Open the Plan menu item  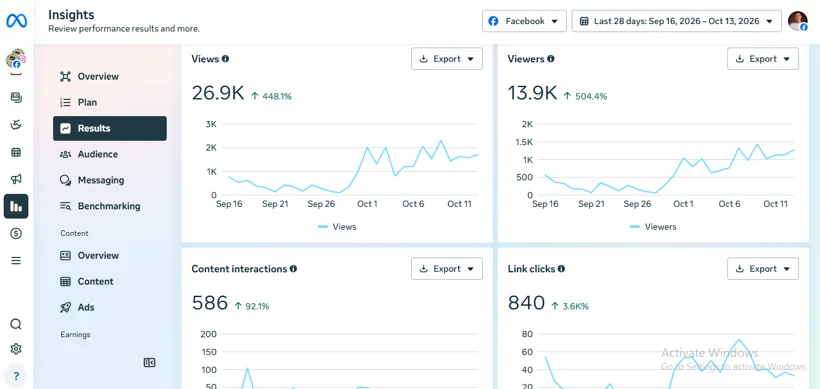110,102
